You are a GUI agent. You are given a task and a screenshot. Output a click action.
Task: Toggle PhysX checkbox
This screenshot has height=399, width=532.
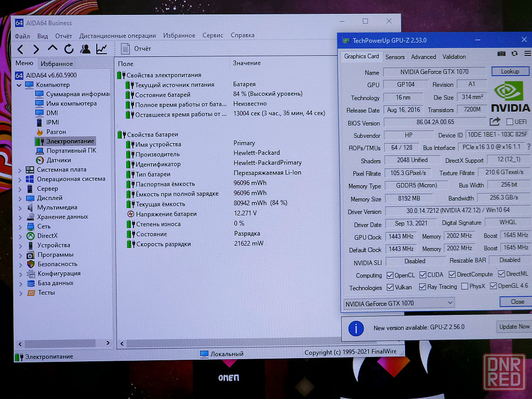465,286
